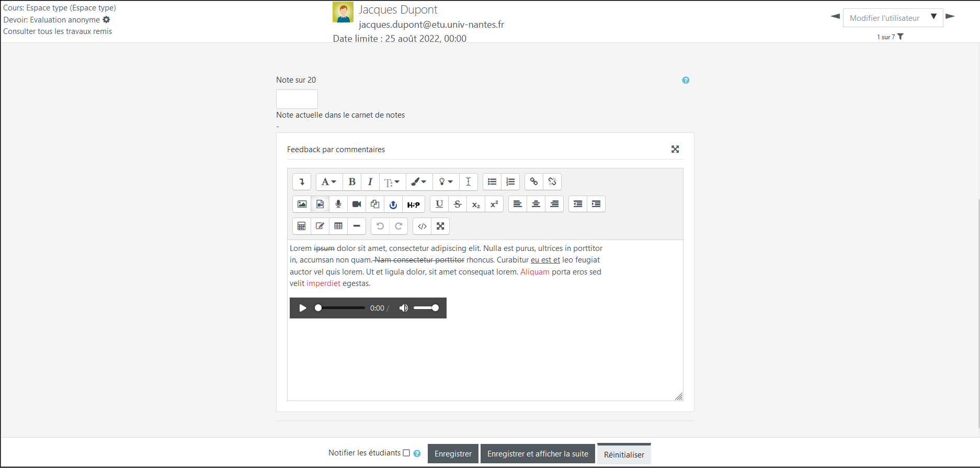Open the font color paintbrush dropdown
Image resolution: width=980 pixels, height=468 pixels.
tap(418, 182)
